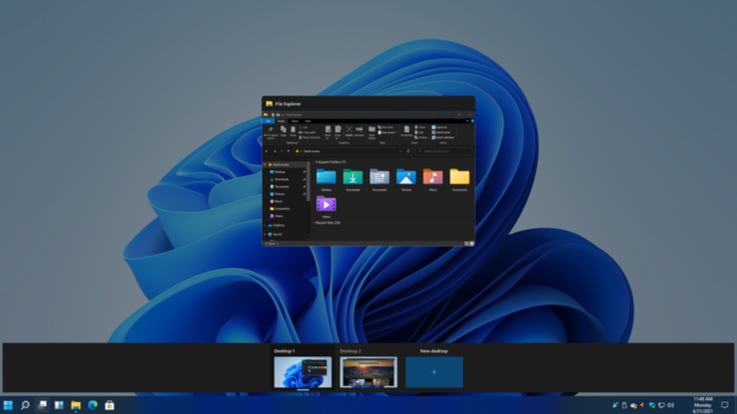Select the Desktop 1 thumbnail

[x=303, y=372]
